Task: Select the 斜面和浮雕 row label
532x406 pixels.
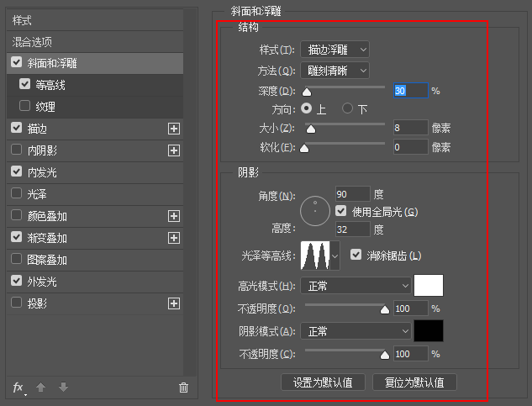Action: (52, 63)
